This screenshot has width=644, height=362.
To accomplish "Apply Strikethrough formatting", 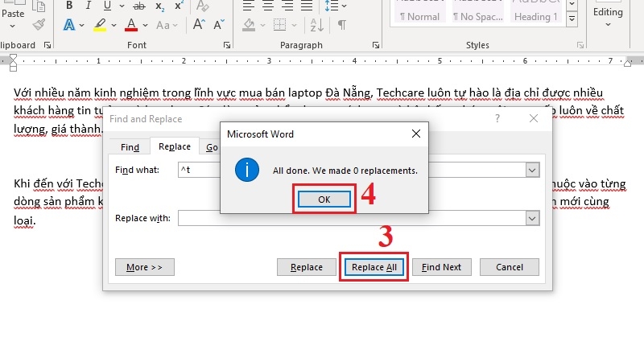I will tap(139, 6).
